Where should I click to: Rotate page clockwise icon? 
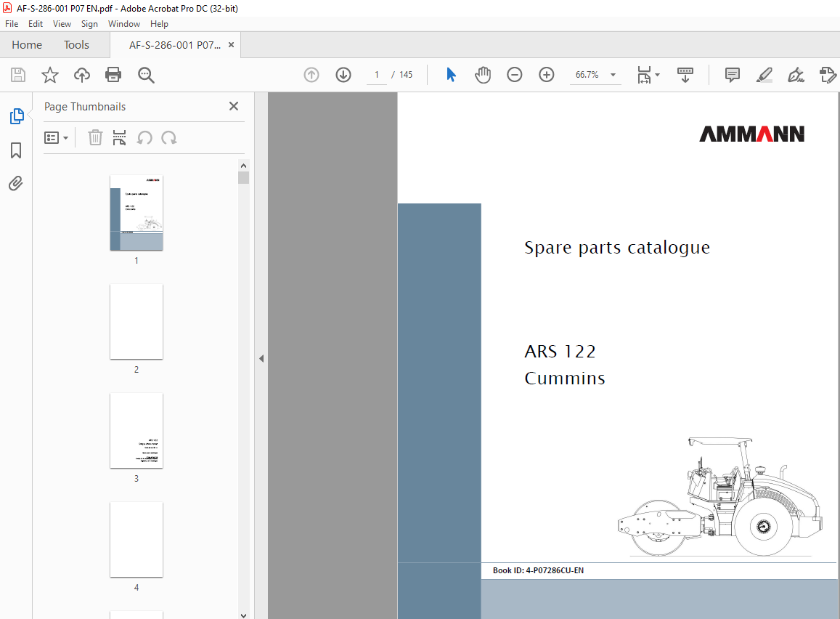point(169,138)
